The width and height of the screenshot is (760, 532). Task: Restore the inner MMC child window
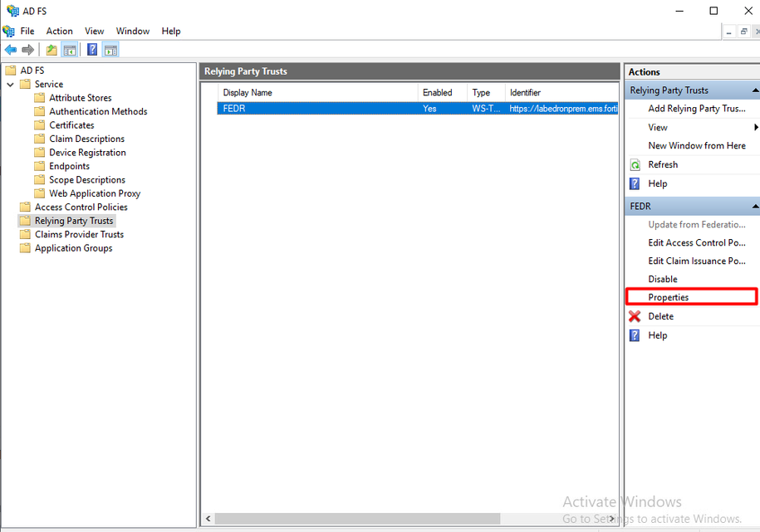(743, 32)
